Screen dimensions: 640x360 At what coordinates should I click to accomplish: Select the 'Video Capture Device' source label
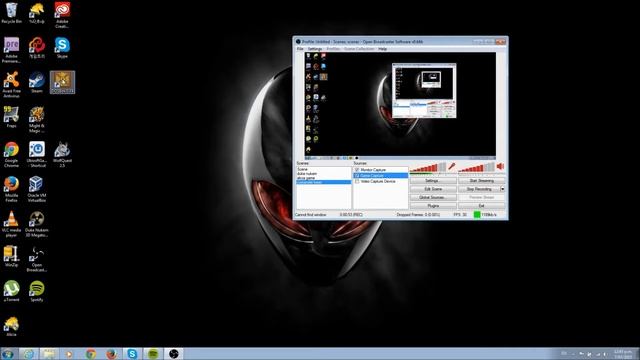point(378,181)
